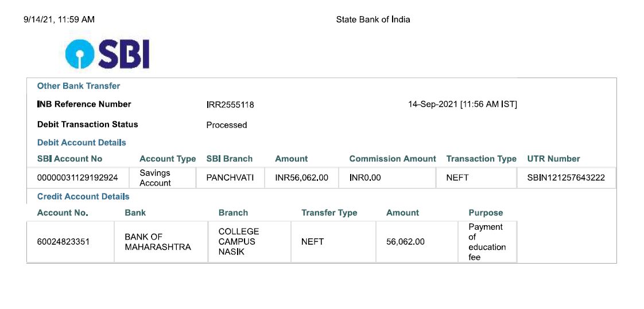644x309 pixels.
Task: Click the COLLEGE CAMPUS NASIK branch cell
Action: tap(250, 242)
